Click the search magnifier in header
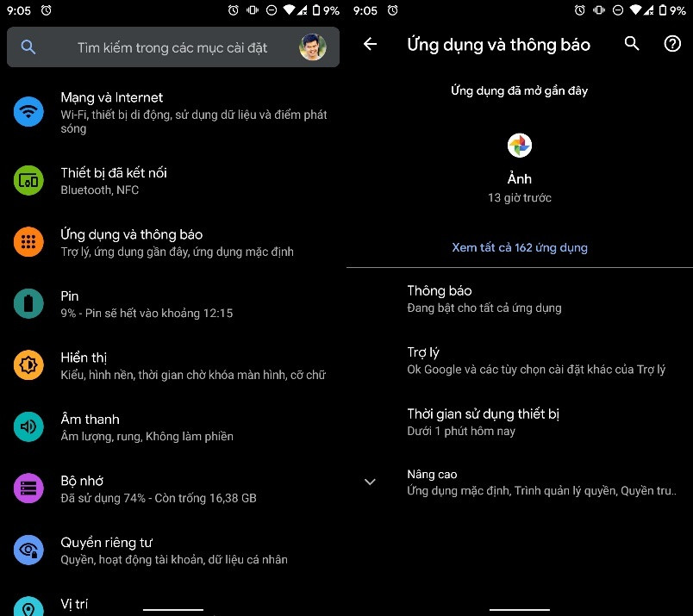This screenshot has width=693, height=616. (632, 44)
